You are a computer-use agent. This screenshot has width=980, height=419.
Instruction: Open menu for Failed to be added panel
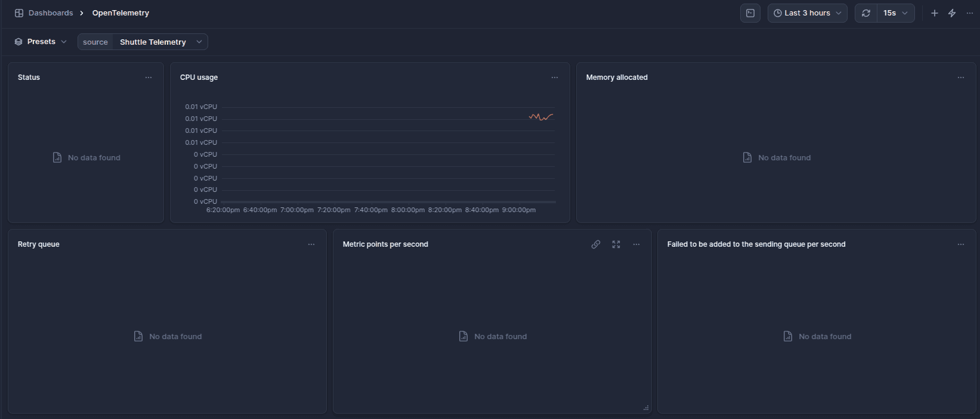(x=960, y=244)
